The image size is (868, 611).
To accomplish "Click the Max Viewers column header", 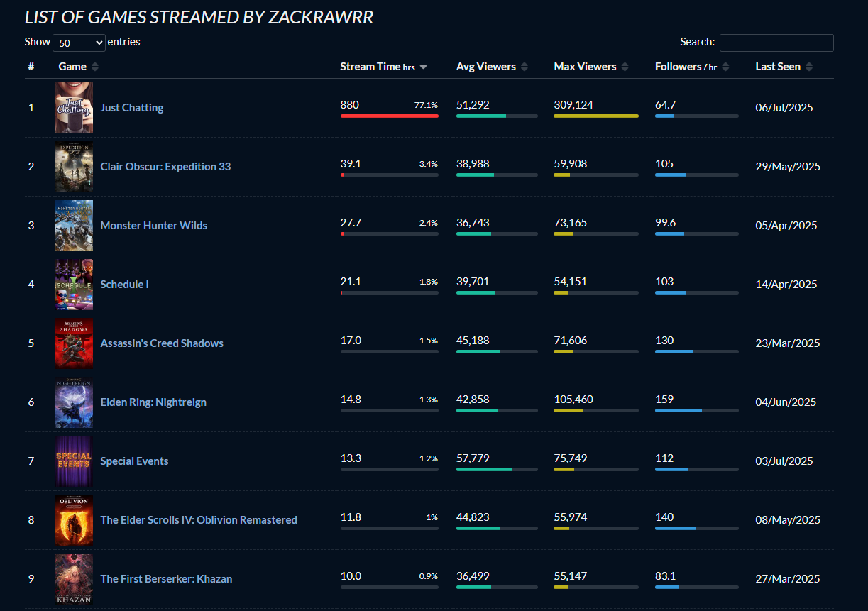I will point(586,67).
